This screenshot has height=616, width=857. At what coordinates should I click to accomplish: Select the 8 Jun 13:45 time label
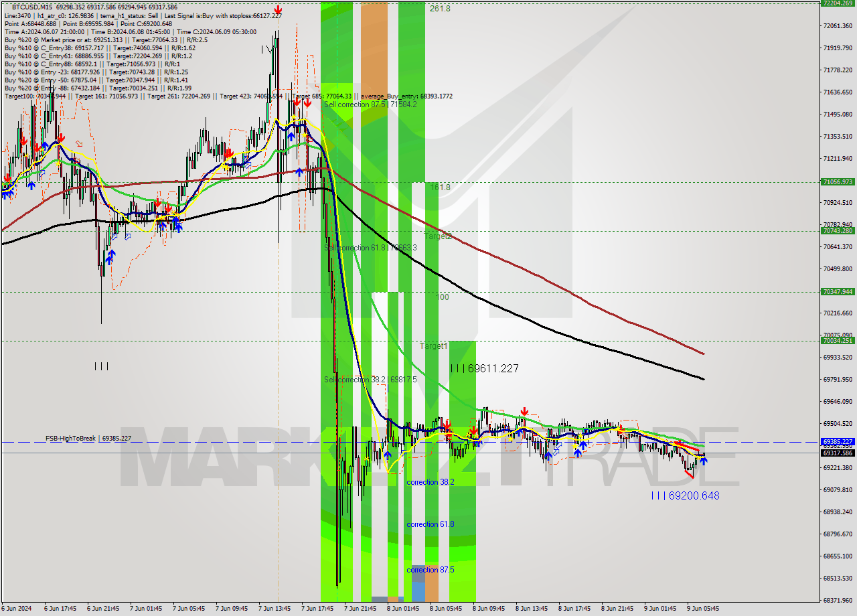click(531, 609)
